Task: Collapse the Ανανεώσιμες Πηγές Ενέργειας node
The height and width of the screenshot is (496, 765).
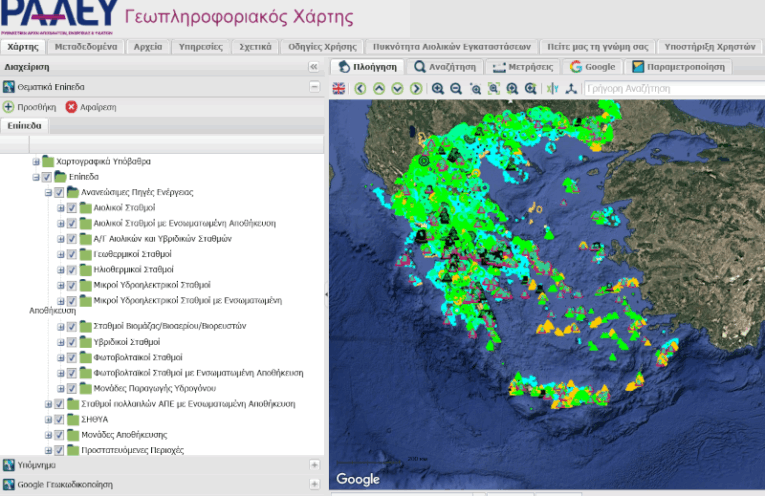Action: click(48, 192)
